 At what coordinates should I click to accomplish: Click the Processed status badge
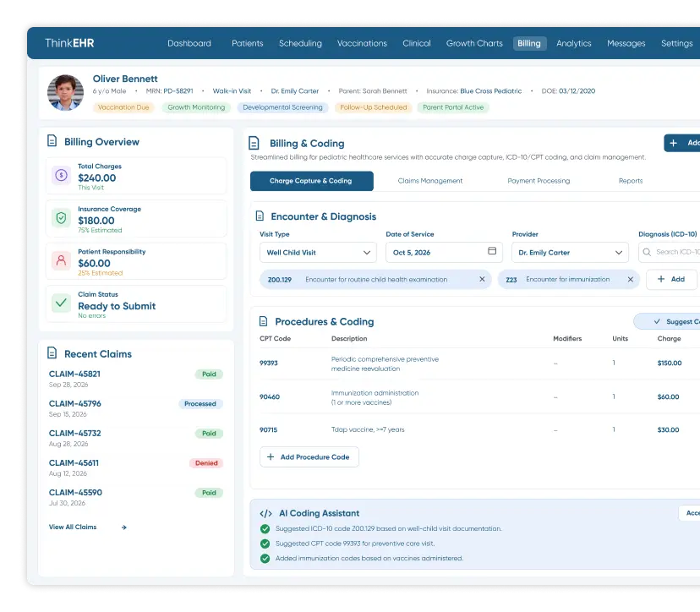pyautogui.click(x=200, y=403)
